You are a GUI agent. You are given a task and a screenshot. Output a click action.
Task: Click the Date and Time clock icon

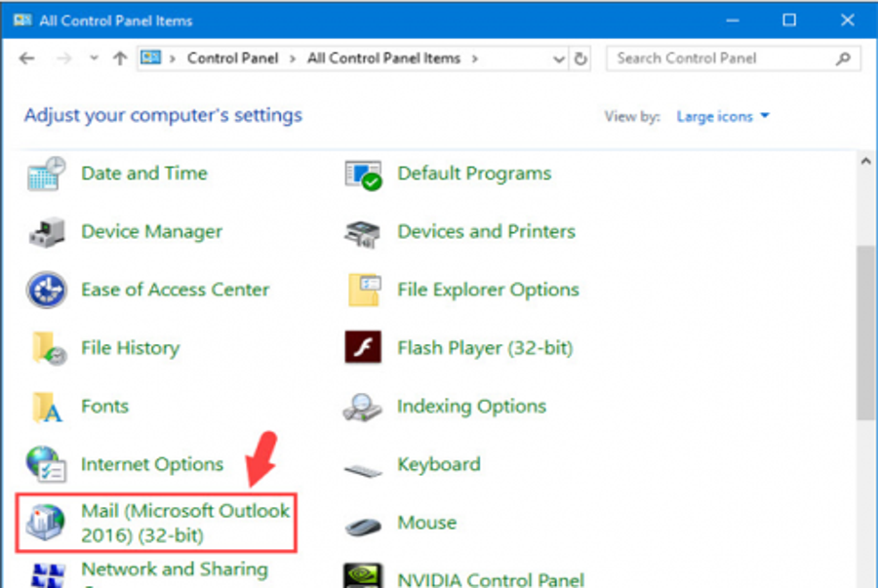click(x=46, y=175)
